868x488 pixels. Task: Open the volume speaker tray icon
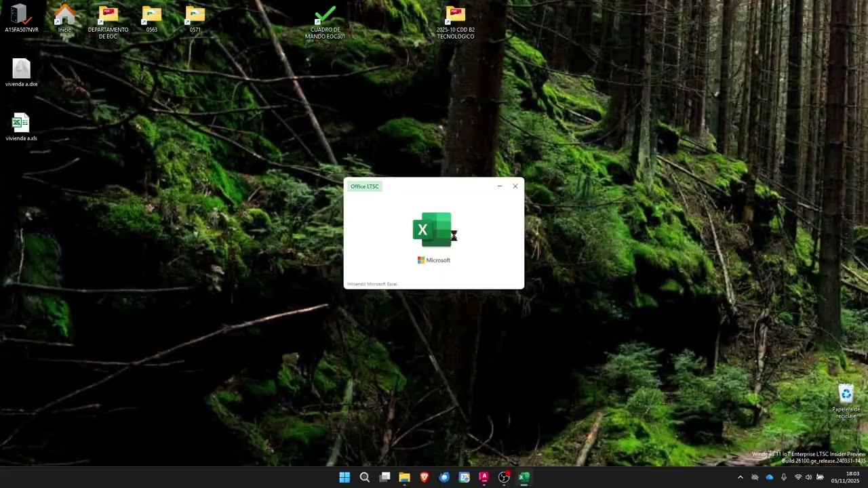pos(808,477)
